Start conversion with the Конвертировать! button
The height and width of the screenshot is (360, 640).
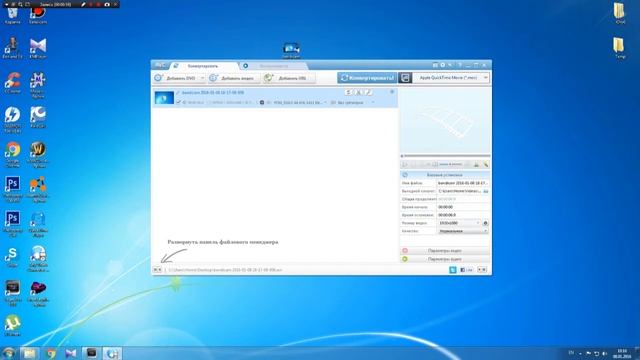pyautogui.click(x=367, y=78)
